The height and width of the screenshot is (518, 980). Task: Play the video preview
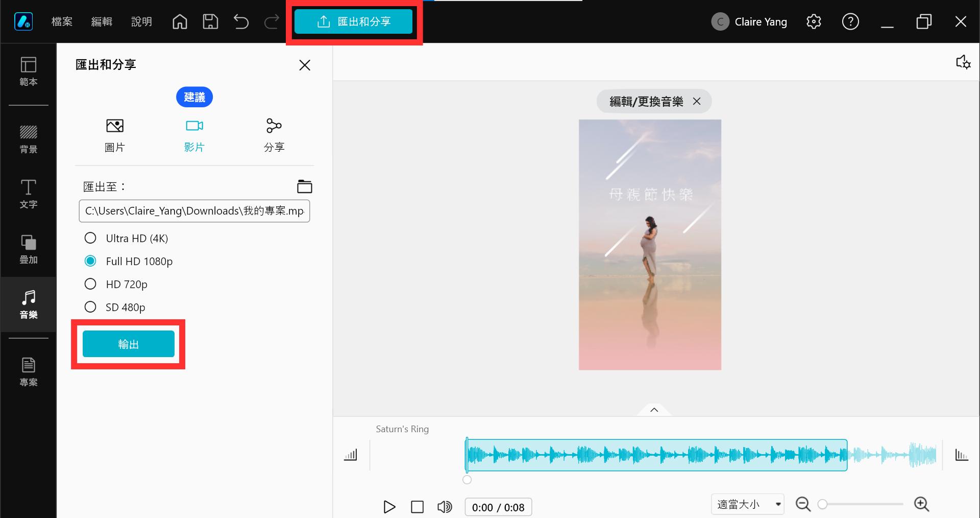(389, 507)
